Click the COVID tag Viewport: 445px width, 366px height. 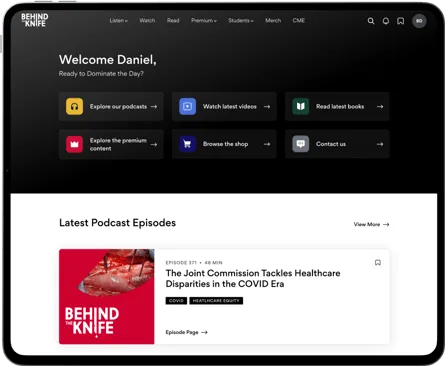pos(176,301)
